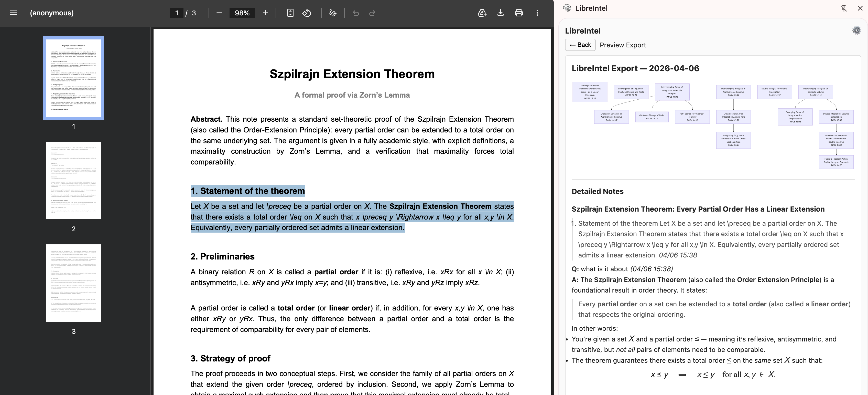Select page 2 thumbnail

click(73, 181)
